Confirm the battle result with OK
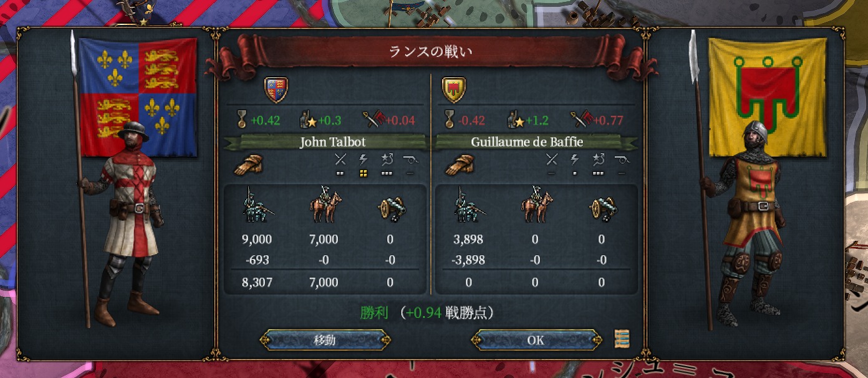Screen dimensions: 868x378 tap(536, 340)
